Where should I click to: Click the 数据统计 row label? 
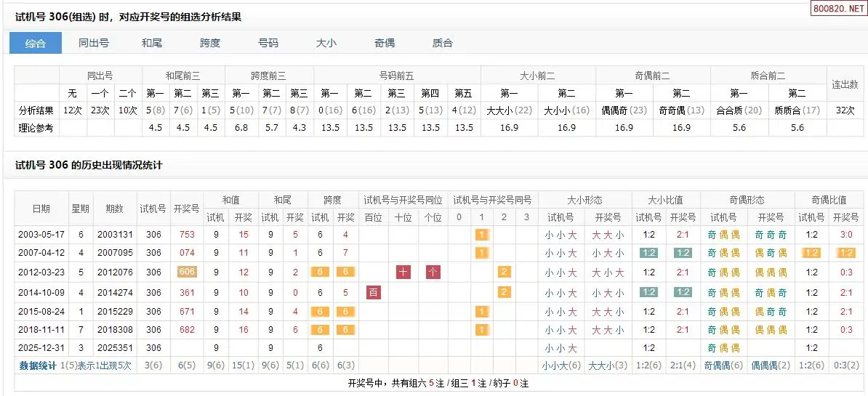click(x=38, y=366)
